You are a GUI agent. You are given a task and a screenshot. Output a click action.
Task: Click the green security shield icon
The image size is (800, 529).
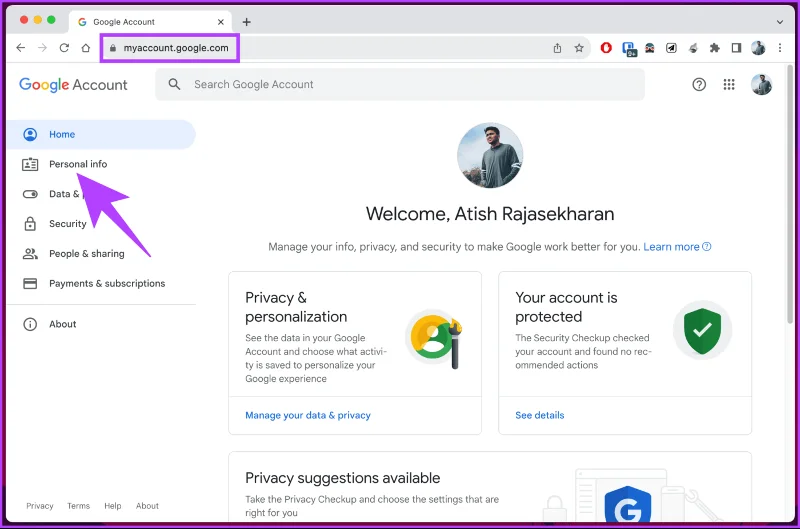point(703,331)
